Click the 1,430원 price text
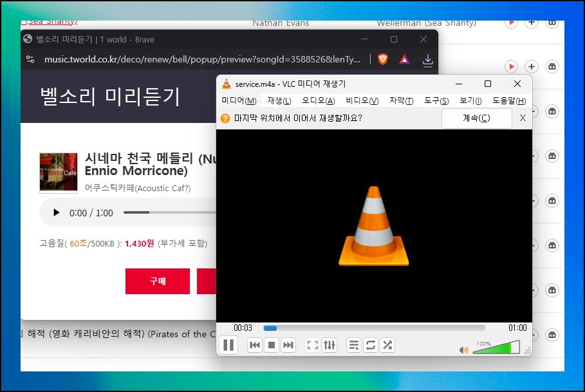 tap(139, 243)
